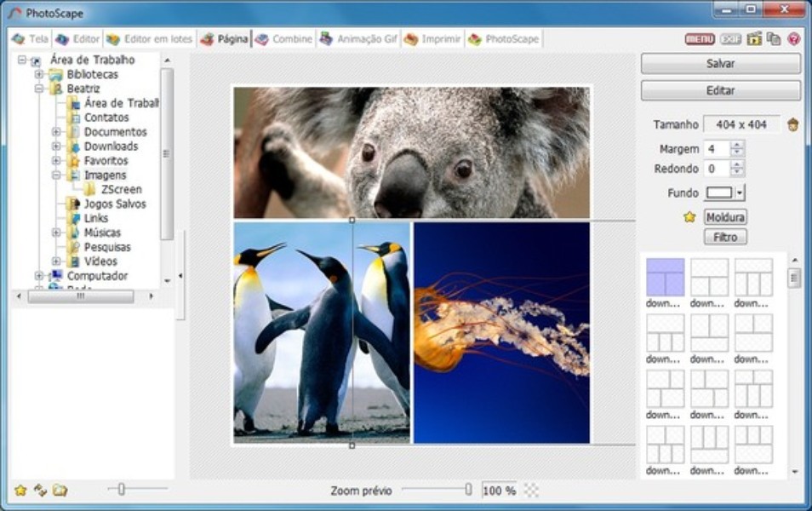This screenshot has width=812, height=511.
Task: Click the star icon beside Moldura
Action: [689, 217]
